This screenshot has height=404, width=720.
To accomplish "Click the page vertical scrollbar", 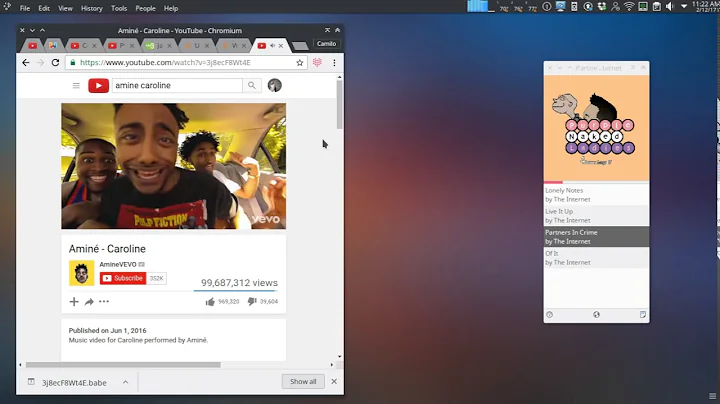I will click(339, 104).
